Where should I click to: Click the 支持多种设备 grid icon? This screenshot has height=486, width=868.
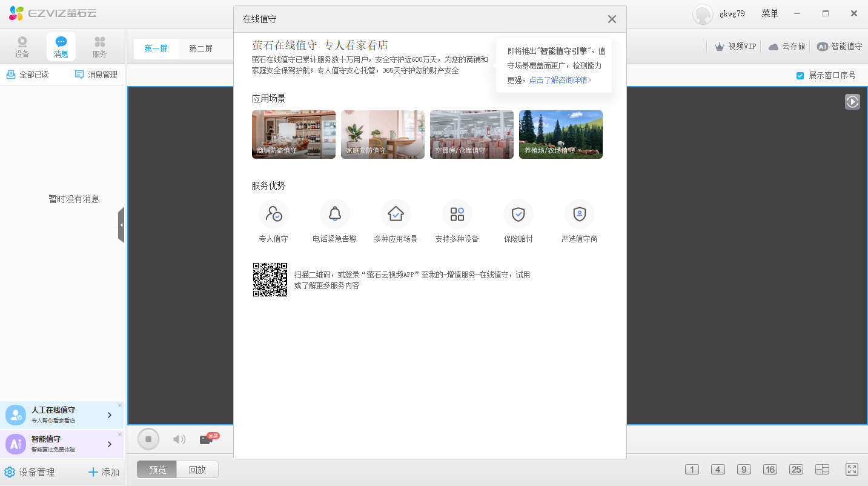tap(457, 214)
